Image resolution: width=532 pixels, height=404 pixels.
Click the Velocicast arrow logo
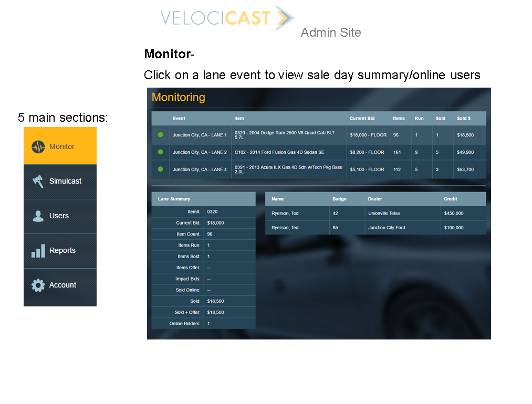click(x=284, y=18)
